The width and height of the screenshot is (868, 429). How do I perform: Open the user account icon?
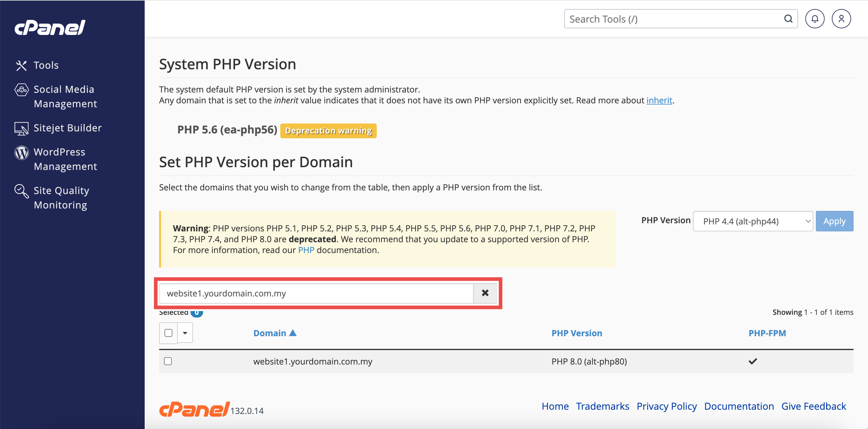click(x=841, y=19)
